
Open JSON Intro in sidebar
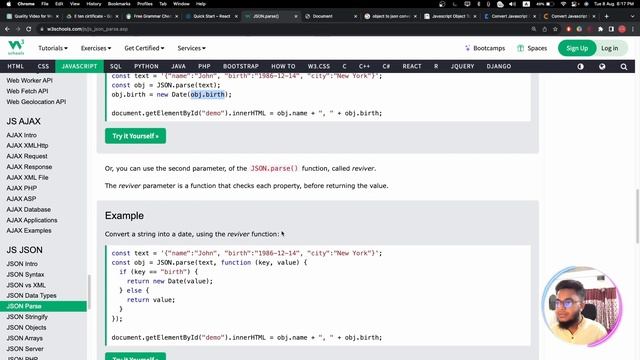point(22,264)
